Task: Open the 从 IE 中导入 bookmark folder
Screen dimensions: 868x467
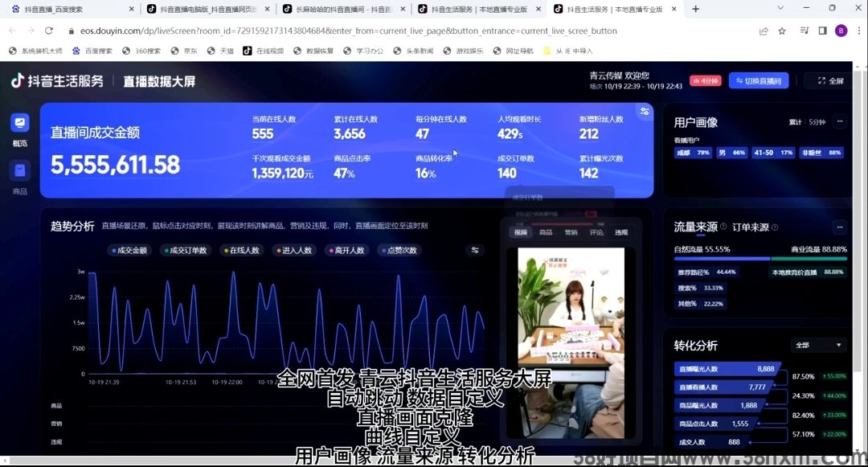Action: pos(568,51)
